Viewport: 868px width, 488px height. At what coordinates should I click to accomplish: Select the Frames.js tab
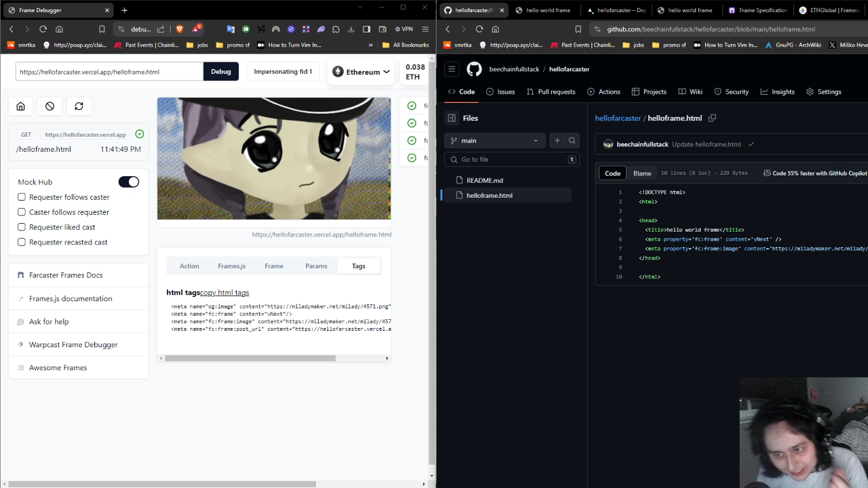point(232,266)
